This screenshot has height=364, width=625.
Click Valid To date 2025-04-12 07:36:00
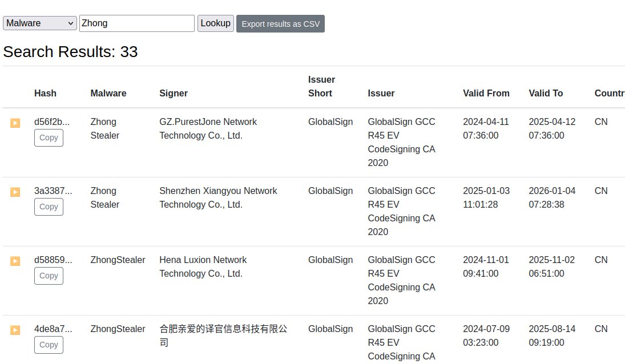pos(552,128)
